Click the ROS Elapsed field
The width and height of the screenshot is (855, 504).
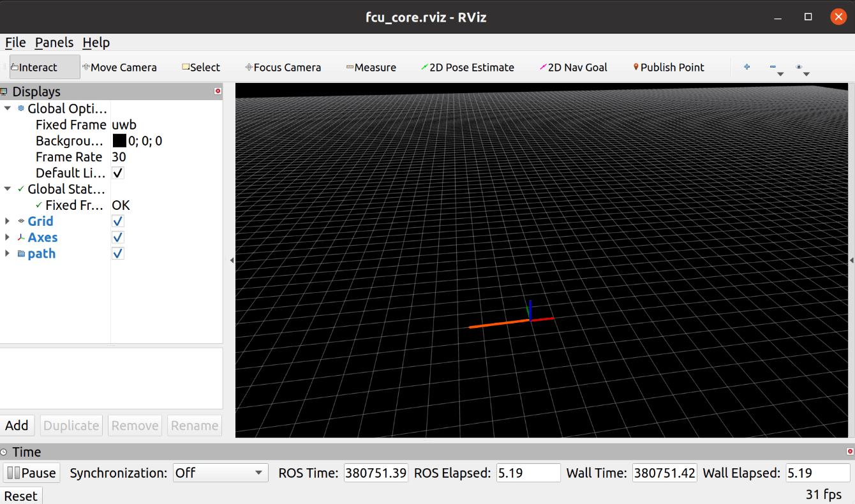coord(528,473)
